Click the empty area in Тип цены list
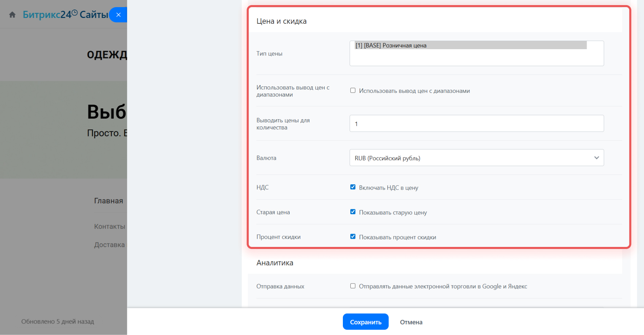 coord(476,58)
